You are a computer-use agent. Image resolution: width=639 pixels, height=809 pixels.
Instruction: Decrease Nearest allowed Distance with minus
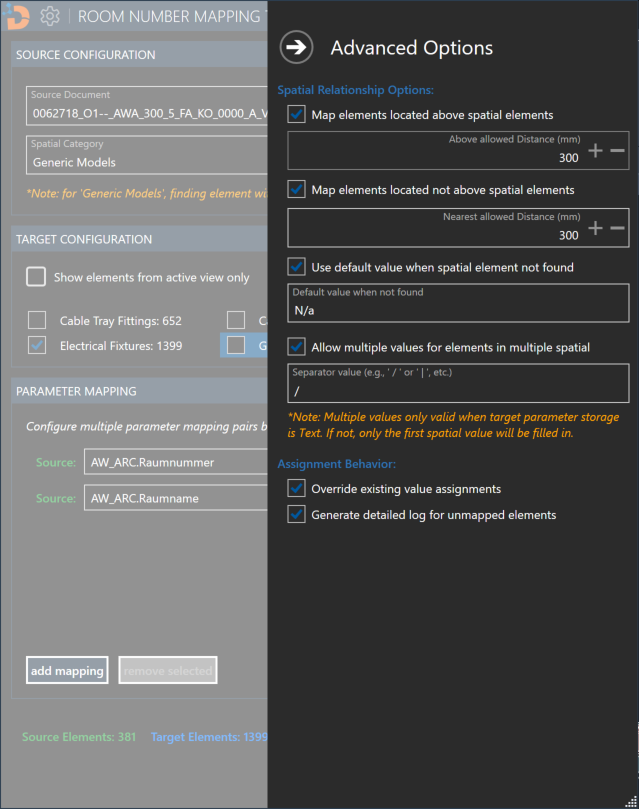617,228
